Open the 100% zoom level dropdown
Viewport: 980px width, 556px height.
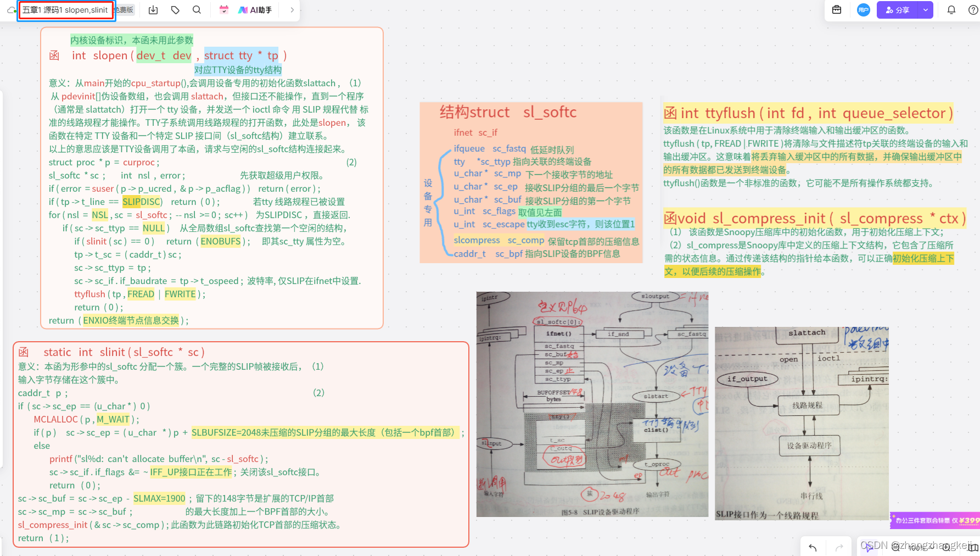pos(921,548)
